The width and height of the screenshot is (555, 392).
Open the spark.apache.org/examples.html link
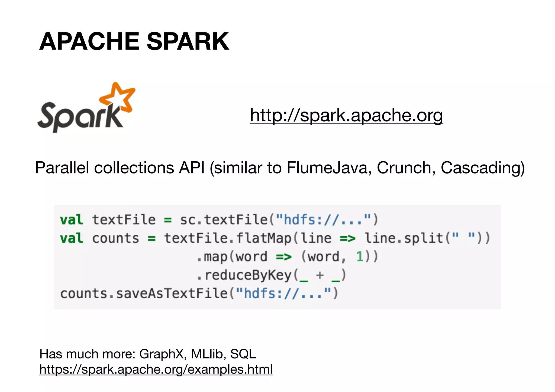(x=156, y=369)
